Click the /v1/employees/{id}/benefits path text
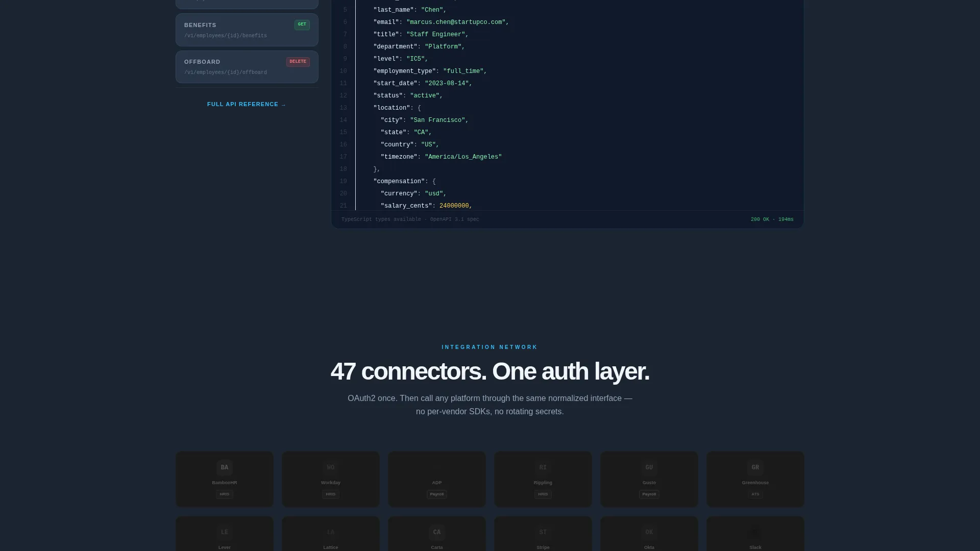Screen dimensions: 980x551 226,36
